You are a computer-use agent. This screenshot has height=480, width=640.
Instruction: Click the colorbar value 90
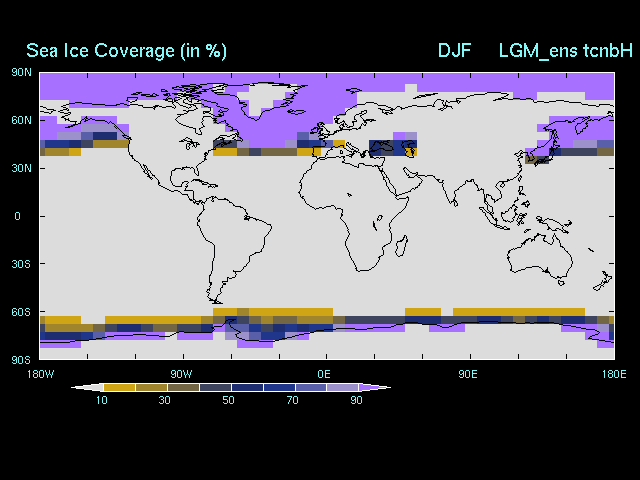pyautogui.click(x=356, y=400)
